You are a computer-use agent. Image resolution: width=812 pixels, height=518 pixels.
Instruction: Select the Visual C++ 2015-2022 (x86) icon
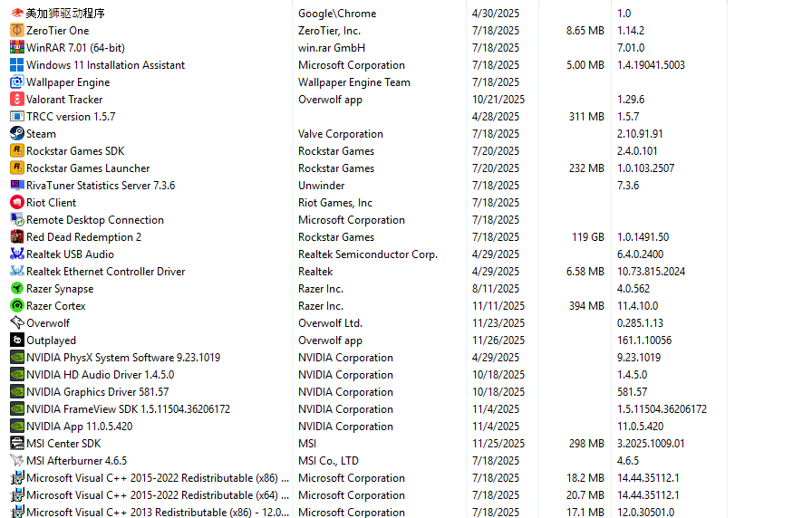tap(17, 477)
